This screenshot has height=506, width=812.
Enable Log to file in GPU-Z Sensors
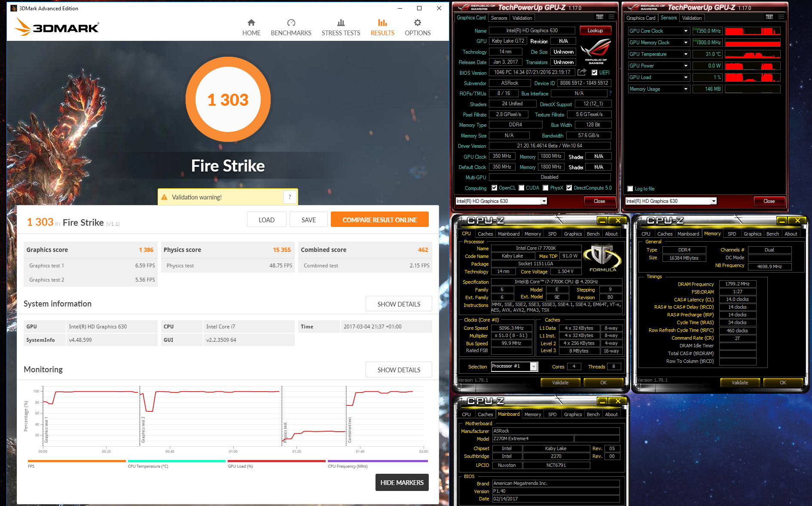[x=630, y=189]
